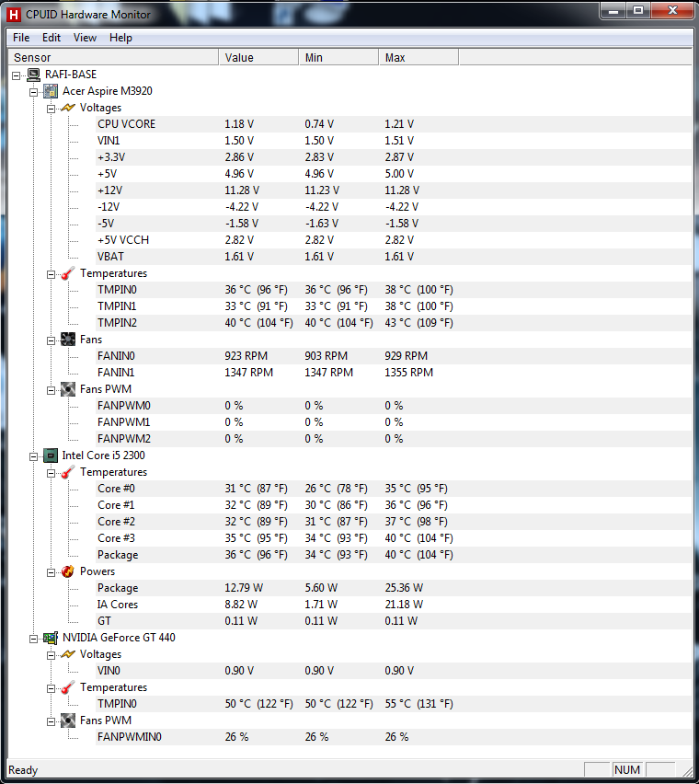
Task: Click the motherboard Fans PWM icon
Action: pos(68,389)
